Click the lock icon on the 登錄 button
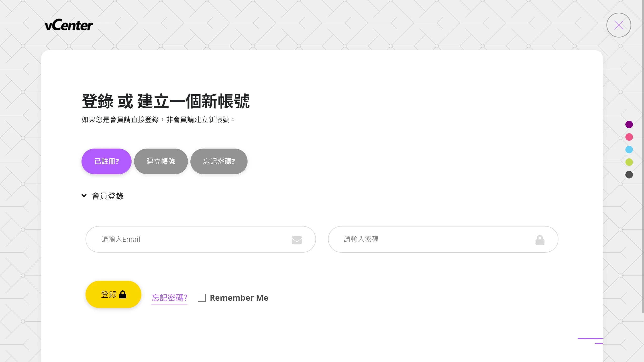This screenshot has height=362, width=644. (123, 294)
